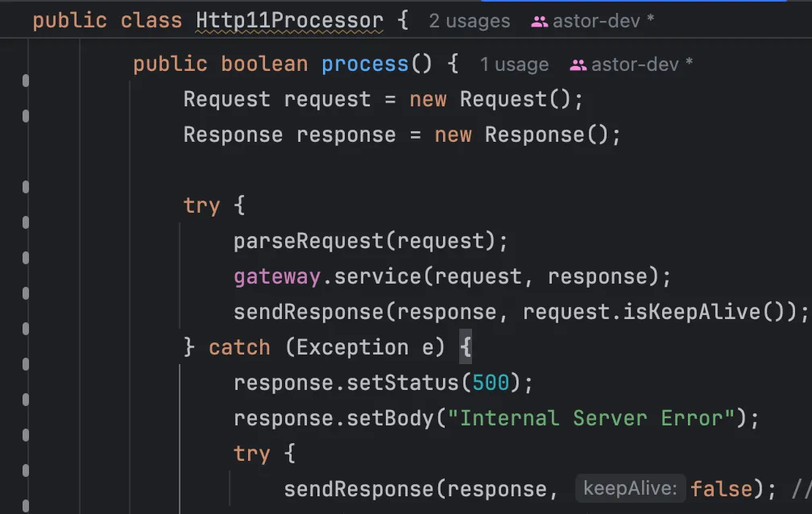
Task: Place the cursor on status code 500
Action: (x=491, y=383)
